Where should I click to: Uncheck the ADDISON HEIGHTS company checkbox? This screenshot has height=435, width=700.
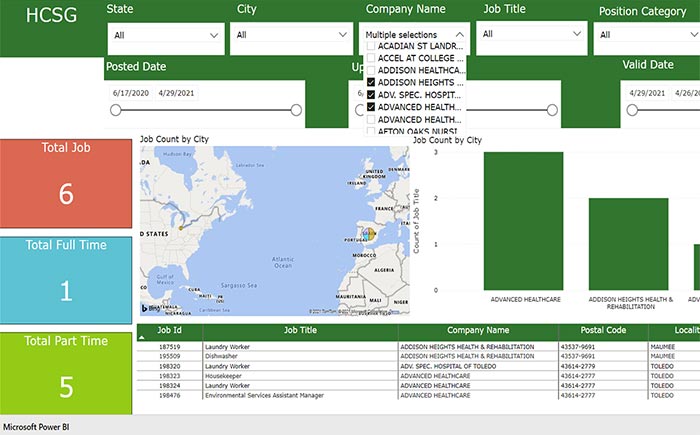click(x=371, y=82)
